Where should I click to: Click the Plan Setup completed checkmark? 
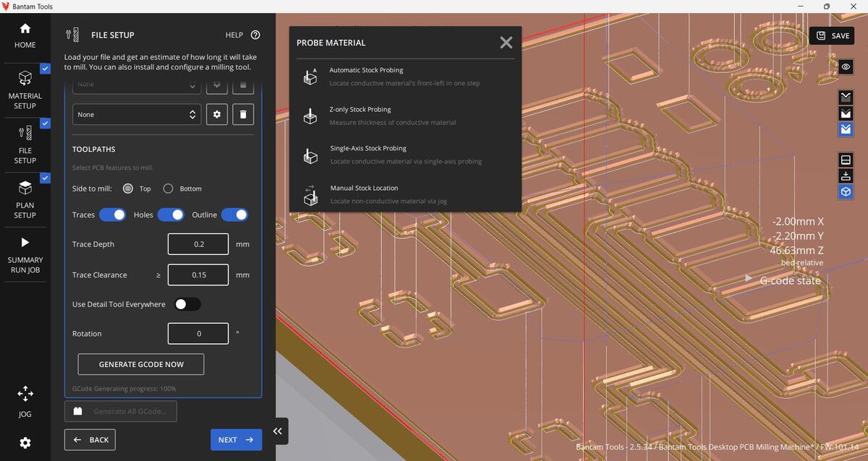45,178
